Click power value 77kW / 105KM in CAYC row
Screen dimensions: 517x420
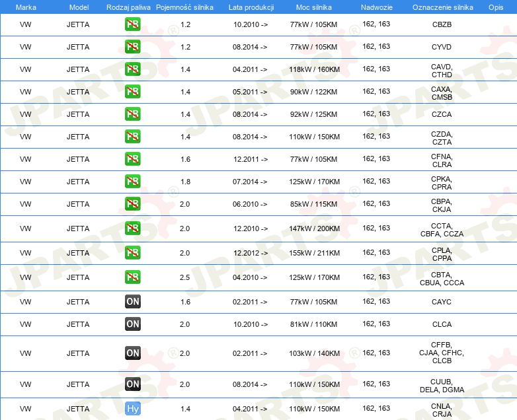(313, 301)
